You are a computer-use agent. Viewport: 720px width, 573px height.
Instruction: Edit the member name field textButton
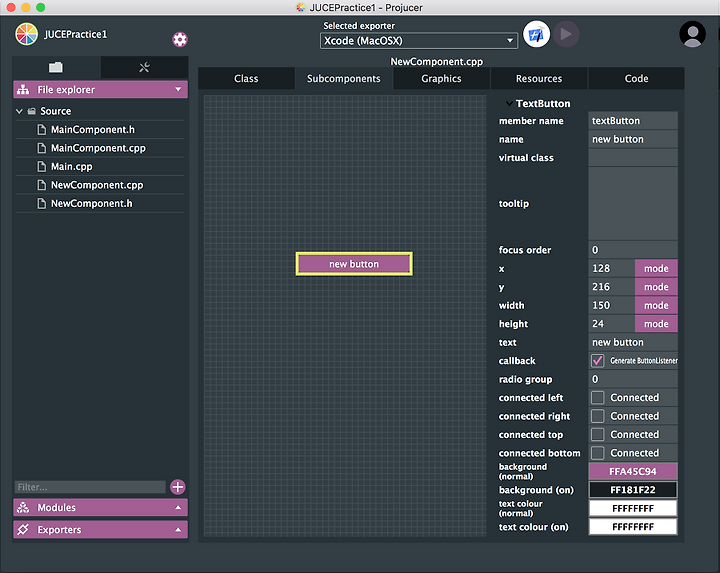pyautogui.click(x=633, y=121)
